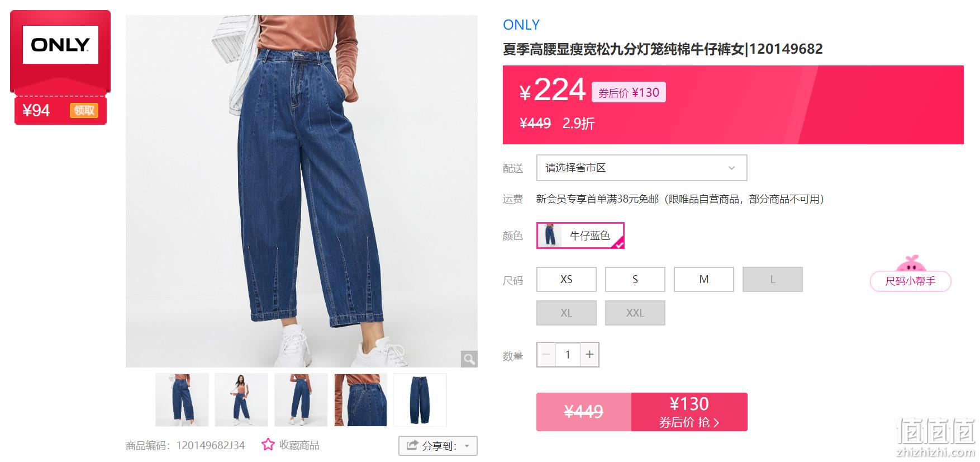
Task: Click the dropdown chevron in the region selector
Action: click(x=731, y=168)
